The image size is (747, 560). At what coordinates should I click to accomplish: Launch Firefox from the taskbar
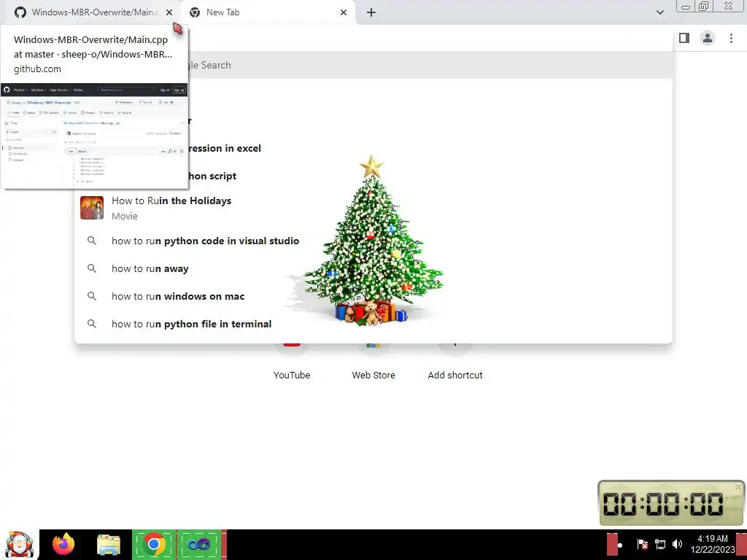coord(64,544)
